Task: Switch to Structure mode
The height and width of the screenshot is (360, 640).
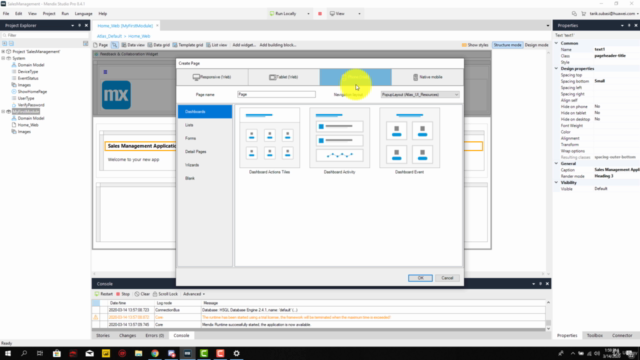Action: [507, 45]
